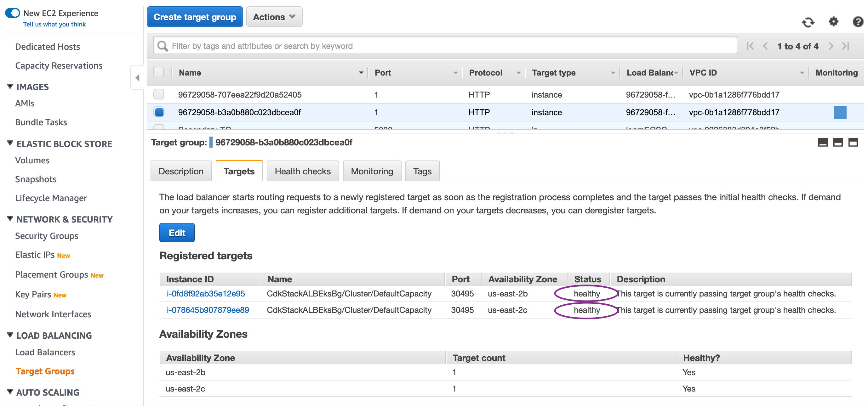Open the Monitoring tab
This screenshot has height=406, width=868.
coord(372,171)
